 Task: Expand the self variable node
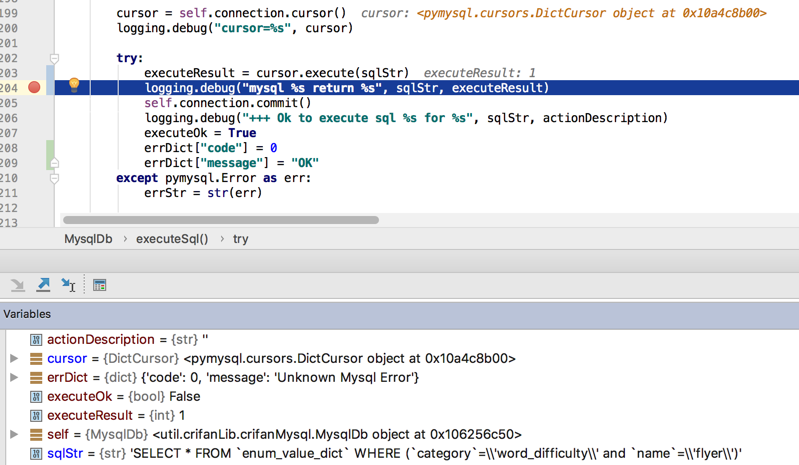pyautogui.click(x=14, y=434)
